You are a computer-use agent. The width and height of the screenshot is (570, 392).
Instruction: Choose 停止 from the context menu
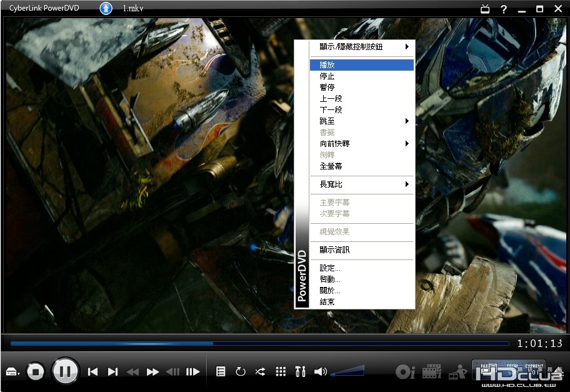click(x=362, y=76)
